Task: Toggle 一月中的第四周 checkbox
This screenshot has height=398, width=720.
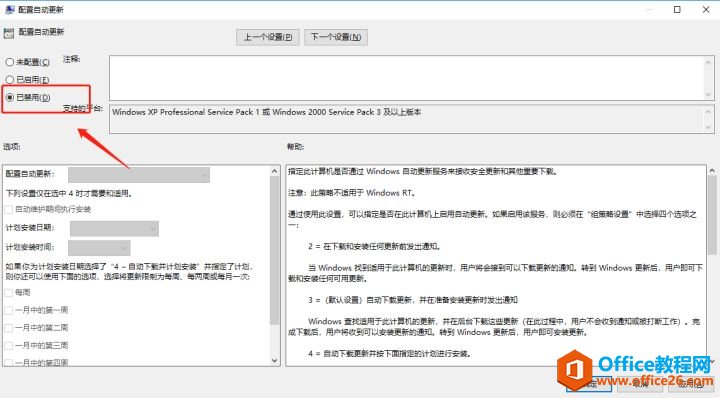Action: click(8, 363)
